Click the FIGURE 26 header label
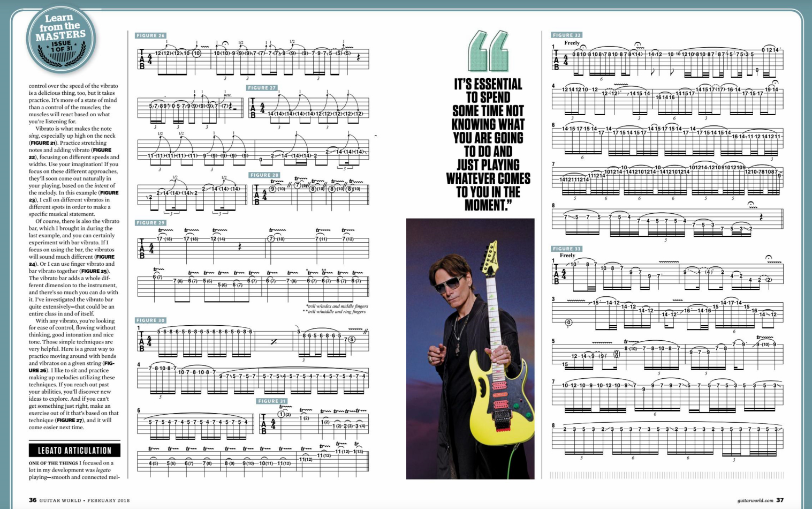 point(150,35)
